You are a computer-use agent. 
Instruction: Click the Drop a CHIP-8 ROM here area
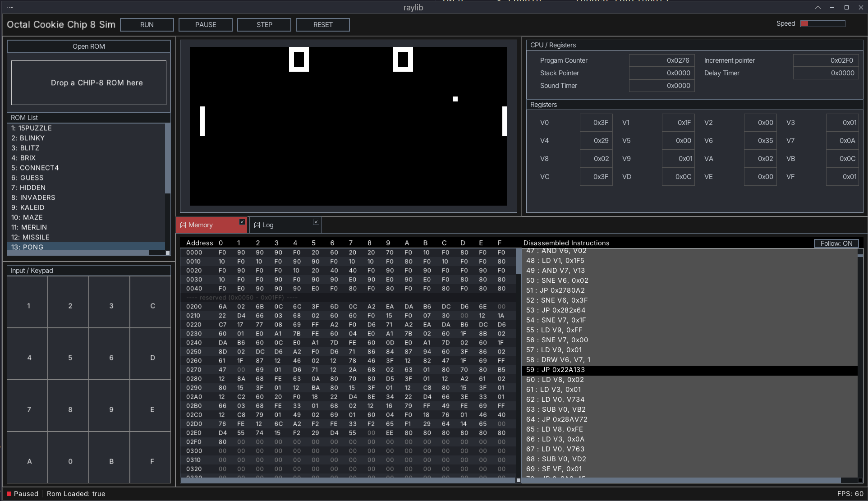[x=89, y=83]
